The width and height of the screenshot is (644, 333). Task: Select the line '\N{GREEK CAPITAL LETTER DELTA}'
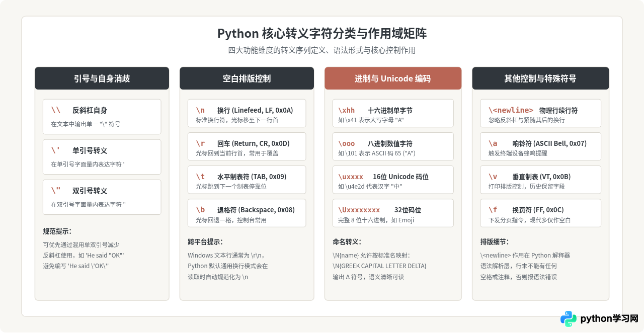tap(379, 266)
